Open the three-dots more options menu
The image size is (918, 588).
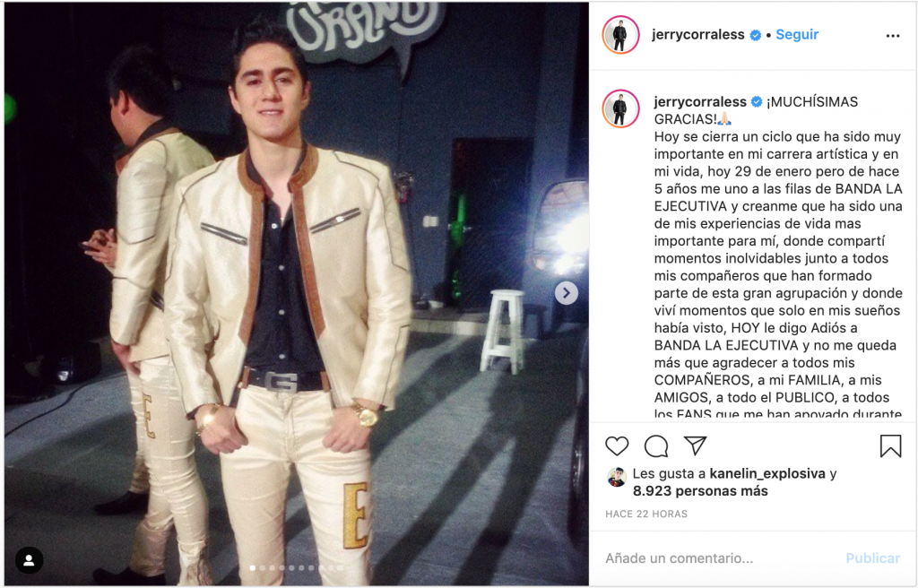pos(892,36)
